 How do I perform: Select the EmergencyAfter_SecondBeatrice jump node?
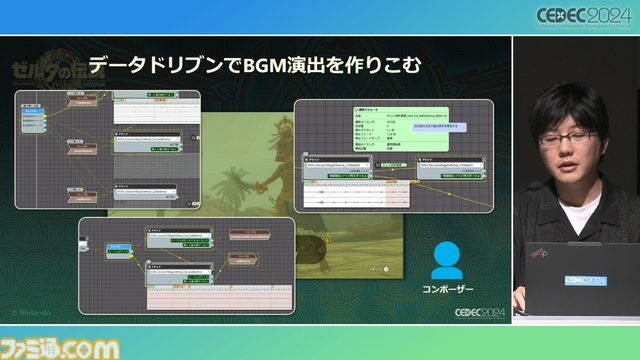point(250,234)
